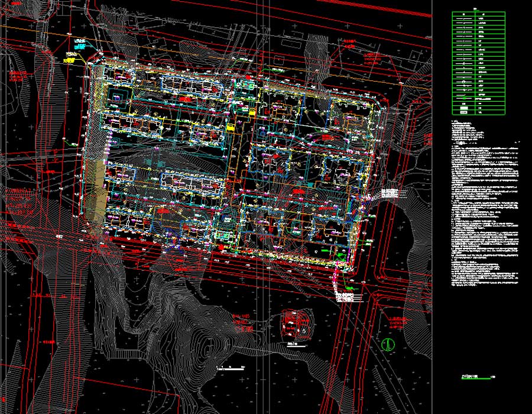This screenshot has height=414, width=532.
Task: Click the small yellow rectangle in site plan
Action: 231,128
